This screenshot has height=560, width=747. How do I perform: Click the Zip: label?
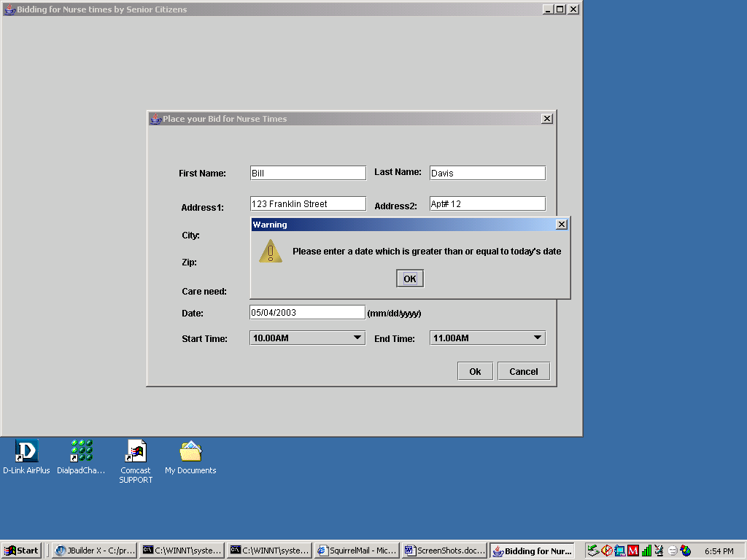(189, 262)
